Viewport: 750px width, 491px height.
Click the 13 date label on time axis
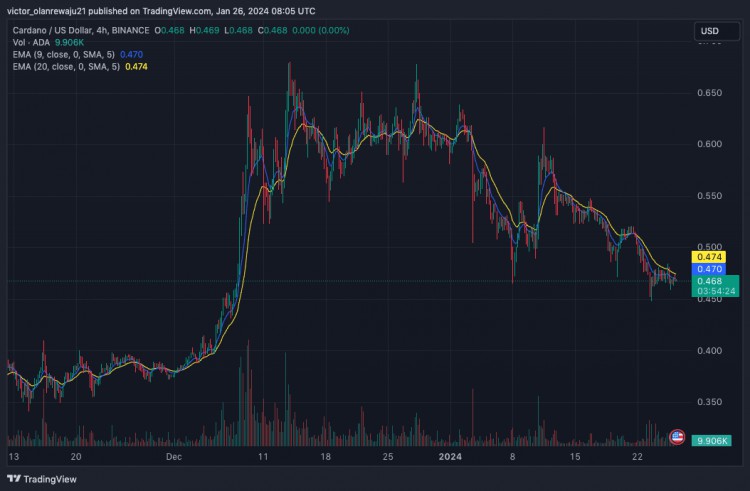[x=14, y=457]
